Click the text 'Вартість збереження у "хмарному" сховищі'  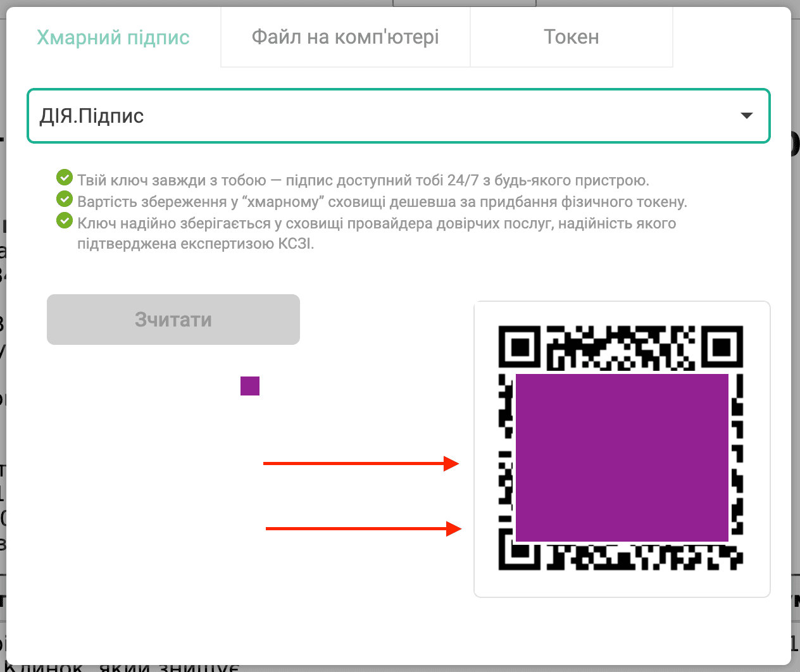coord(232,202)
